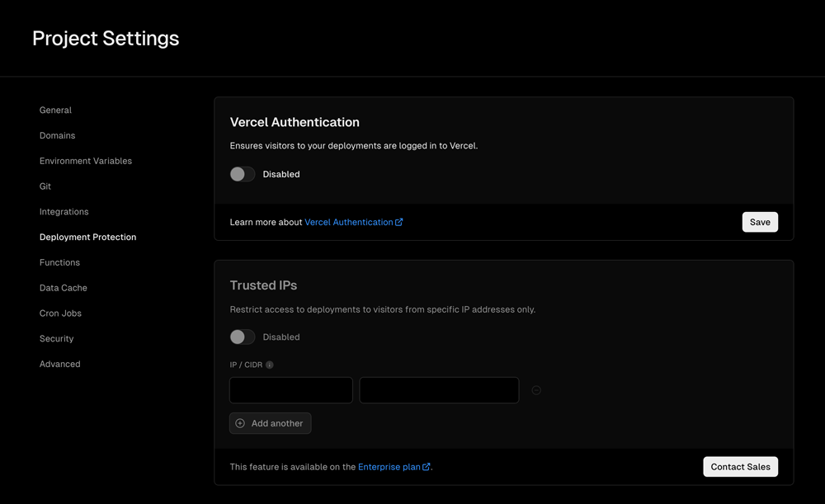Click the Trusted IPs heading

(x=264, y=285)
